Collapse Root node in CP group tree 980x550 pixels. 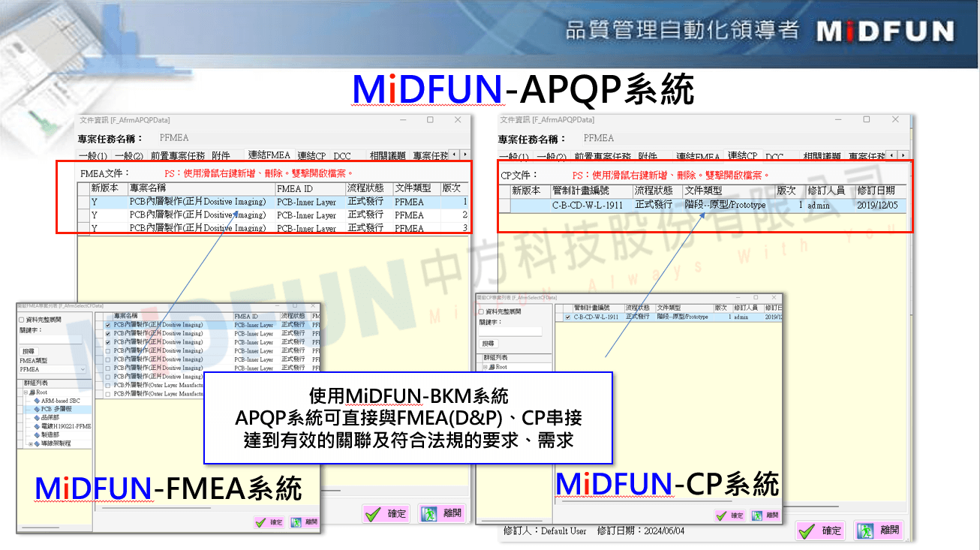tap(485, 367)
